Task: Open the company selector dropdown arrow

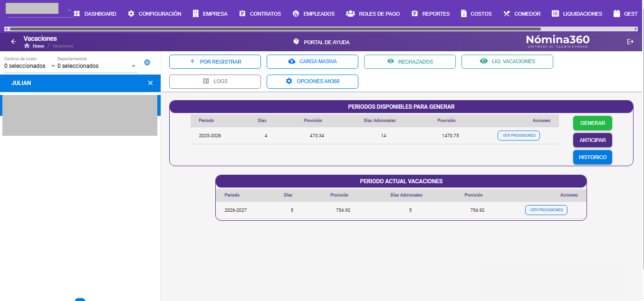Action: tap(69, 10)
